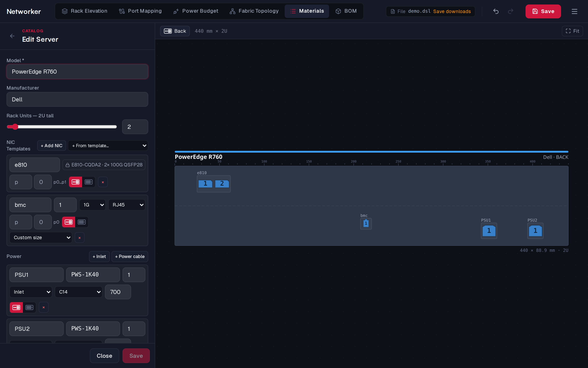Screen dimensions: 588x368
Task: Set PSU1 to front side placement
Action: point(29,307)
